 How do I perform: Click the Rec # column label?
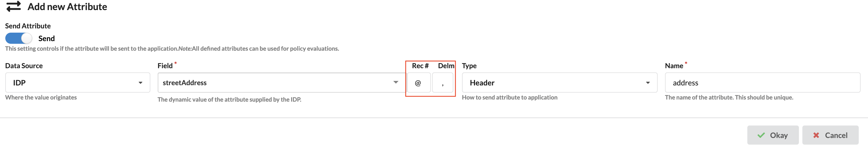(x=420, y=66)
